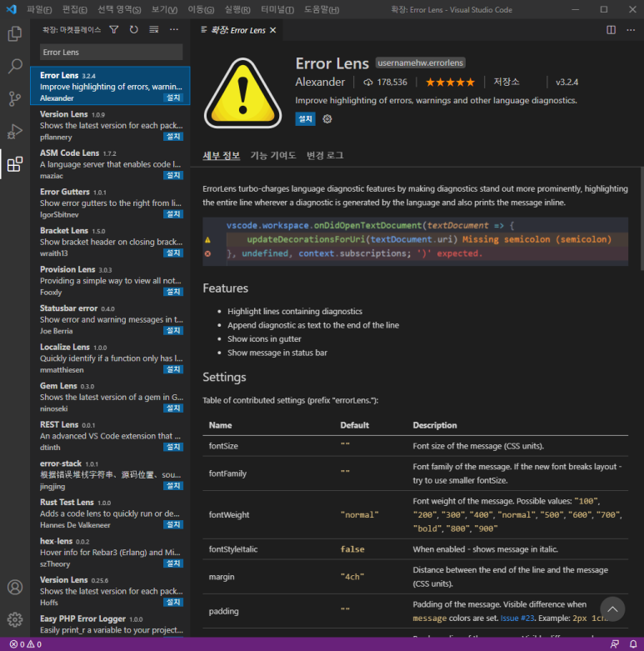Switch to the 세부 정보 tab
Viewport: 644px width, 651px height.
pyautogui.click(x=221, y=155)
